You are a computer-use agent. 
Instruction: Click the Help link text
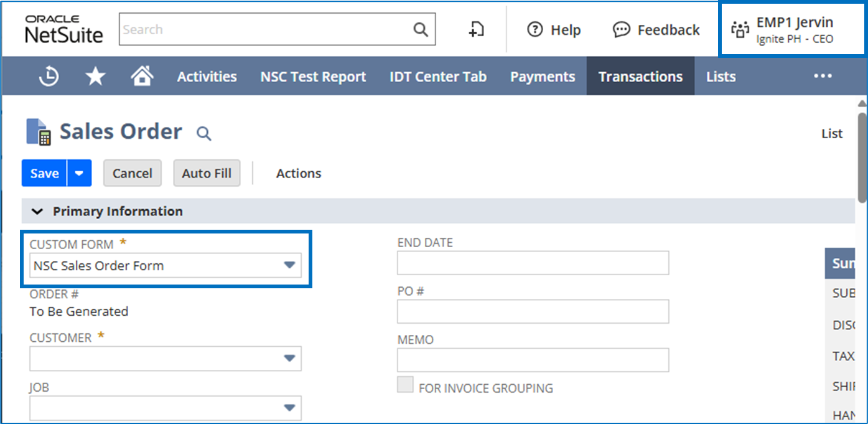coord(566,30)
